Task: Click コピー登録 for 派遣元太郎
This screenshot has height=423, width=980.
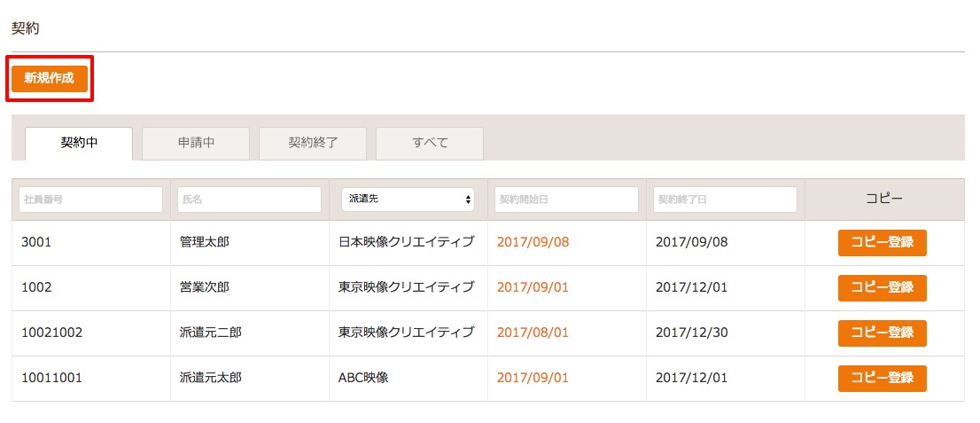Action: (882, 379)
